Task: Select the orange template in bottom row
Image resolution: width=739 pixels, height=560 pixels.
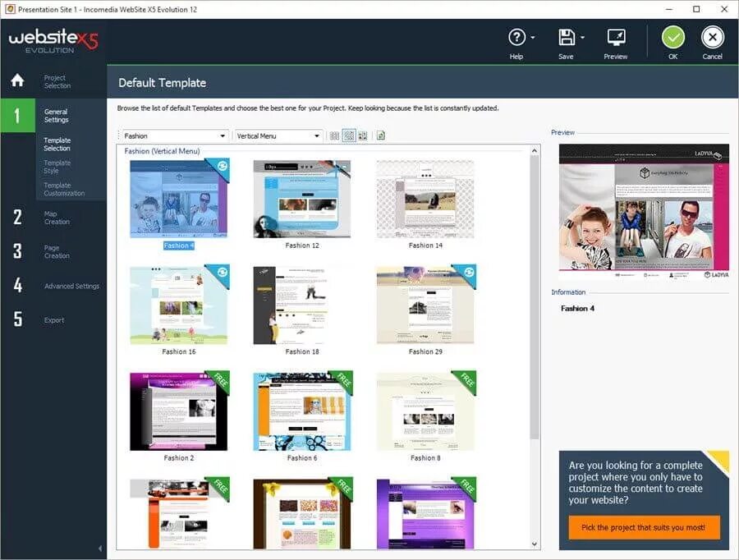Action: 179,514
